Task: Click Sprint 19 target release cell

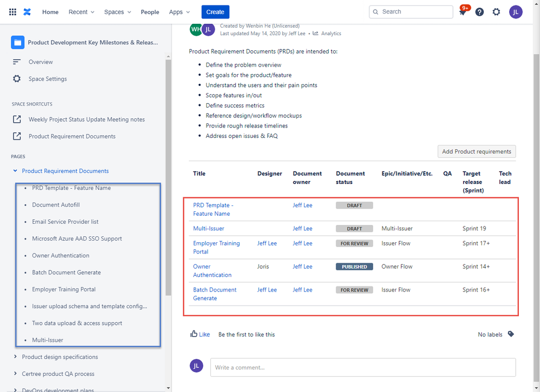Action: pyautogui.click(x=474, y=228)
